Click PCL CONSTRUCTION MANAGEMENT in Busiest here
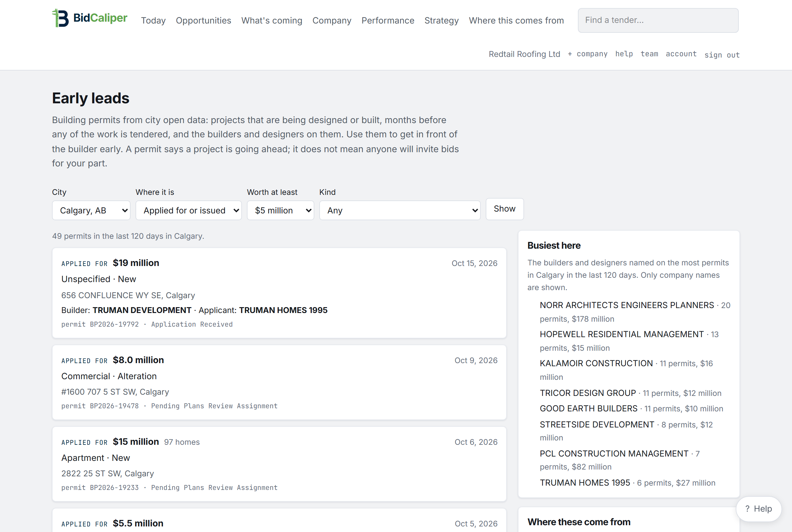792x532 pixels. (x=614, y=454)
